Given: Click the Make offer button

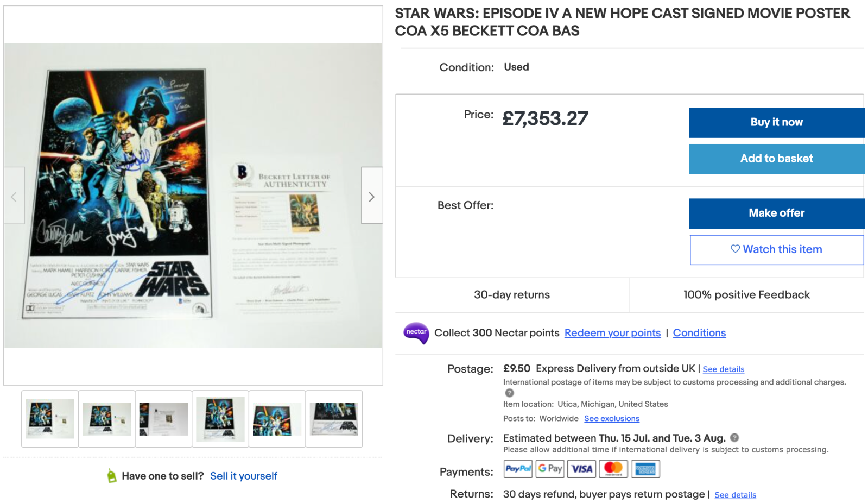Looking at the screenshot, I should pyautogui.click(x=776, y=213).
